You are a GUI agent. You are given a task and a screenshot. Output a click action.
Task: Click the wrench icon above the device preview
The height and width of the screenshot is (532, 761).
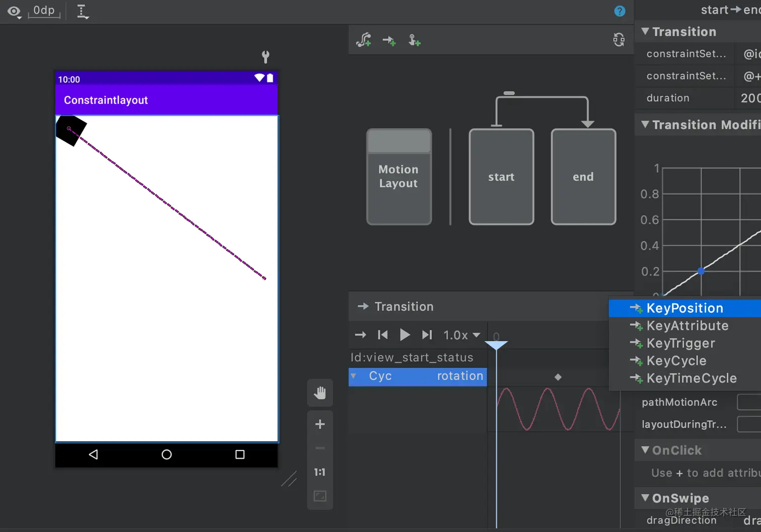tap(266, 57)
